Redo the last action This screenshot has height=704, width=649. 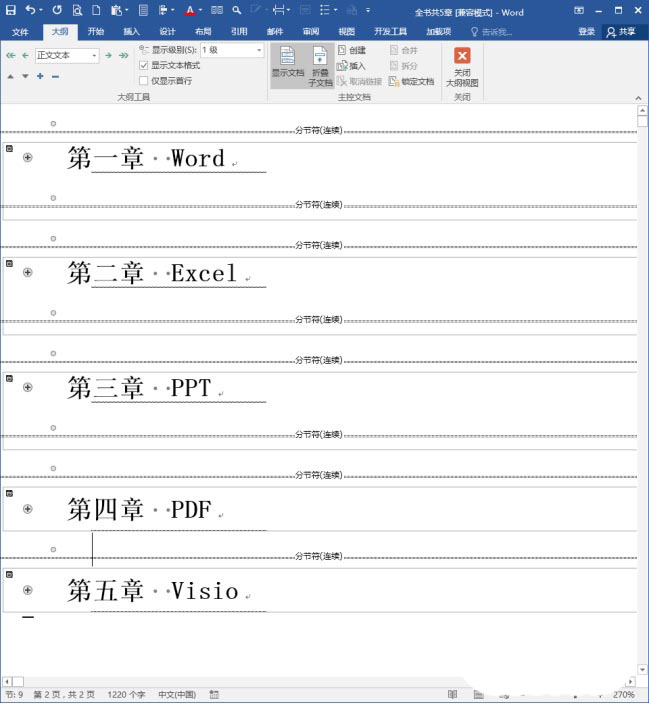tap(57, 10)
